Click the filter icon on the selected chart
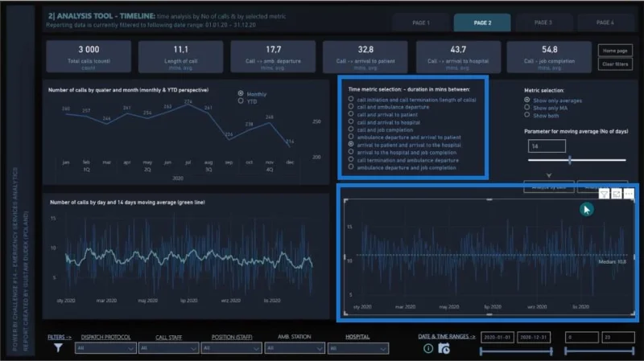 tap(604, 194)
